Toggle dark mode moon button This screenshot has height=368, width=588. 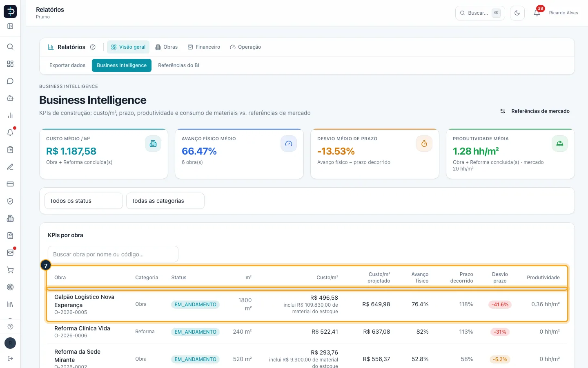(517, 13)
